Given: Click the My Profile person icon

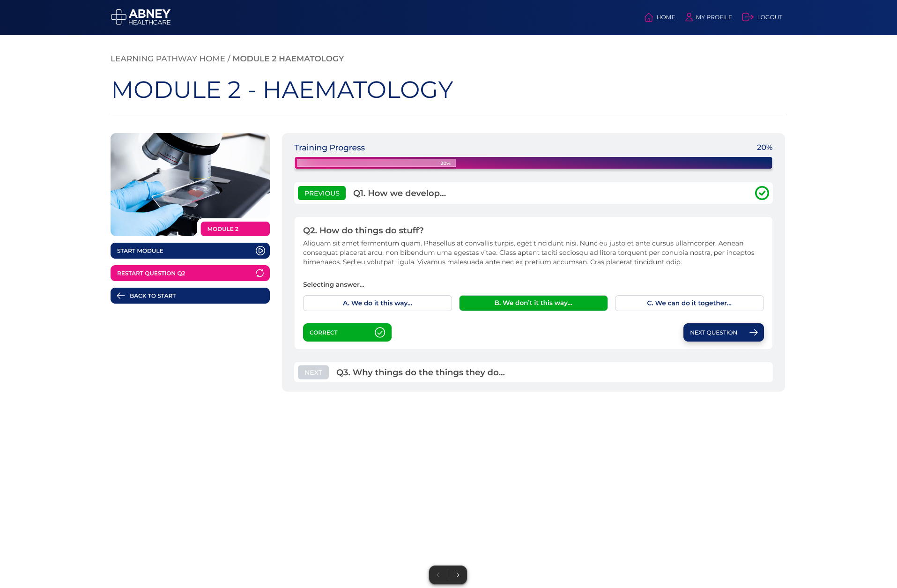Looking at the screenshot, I should (689, 17).
